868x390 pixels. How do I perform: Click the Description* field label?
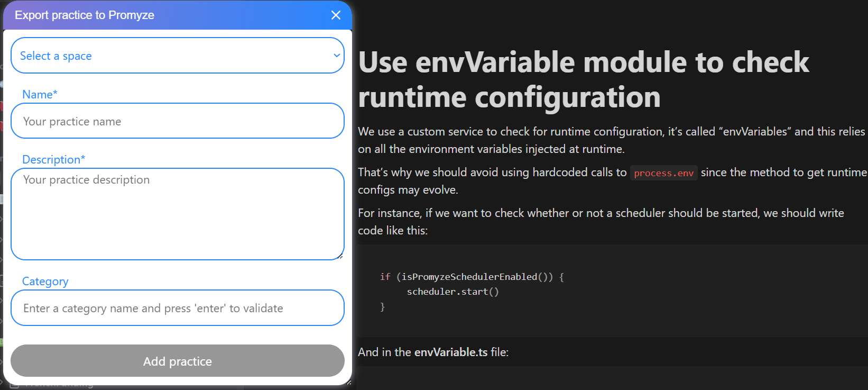[53, 159]
